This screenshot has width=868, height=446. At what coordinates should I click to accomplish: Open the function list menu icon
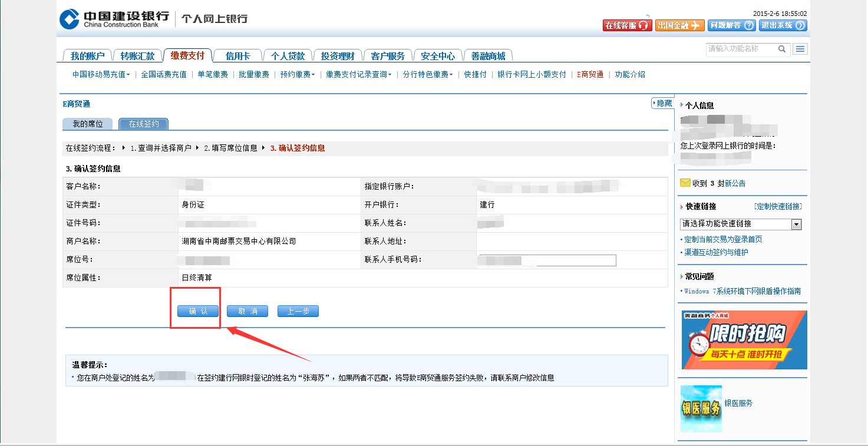click(800, 49)
